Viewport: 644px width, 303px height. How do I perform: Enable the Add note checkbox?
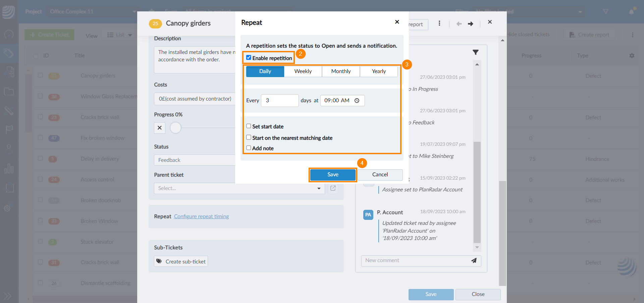point(249,148)
